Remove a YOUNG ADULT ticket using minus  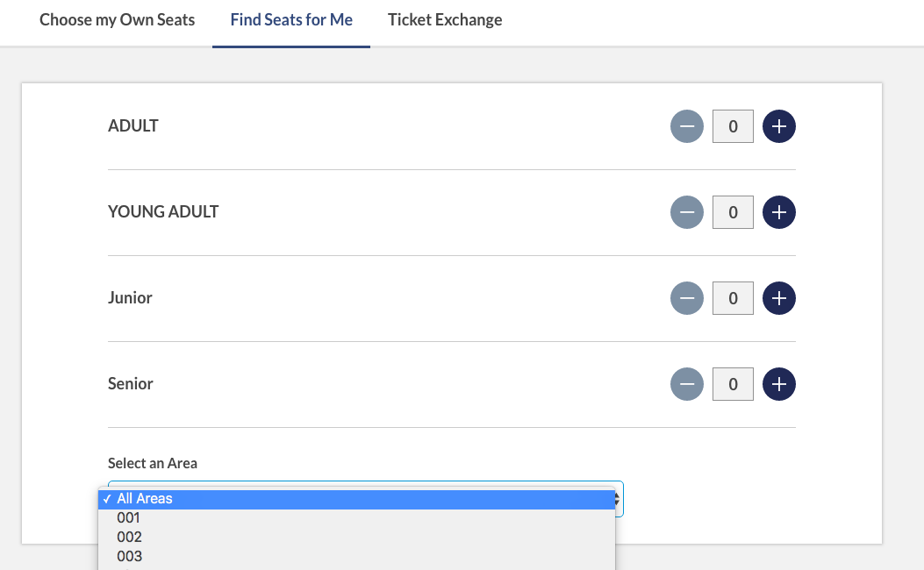(x=687, y=212)
